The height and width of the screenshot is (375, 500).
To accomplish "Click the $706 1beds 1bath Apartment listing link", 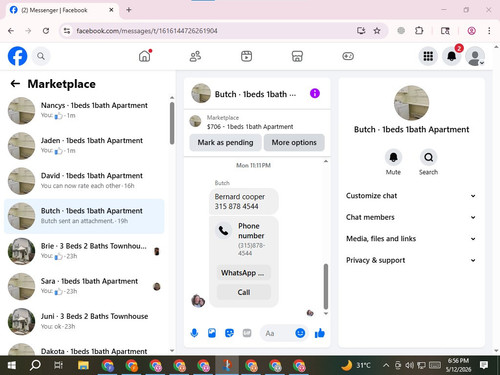I will 250,127.
